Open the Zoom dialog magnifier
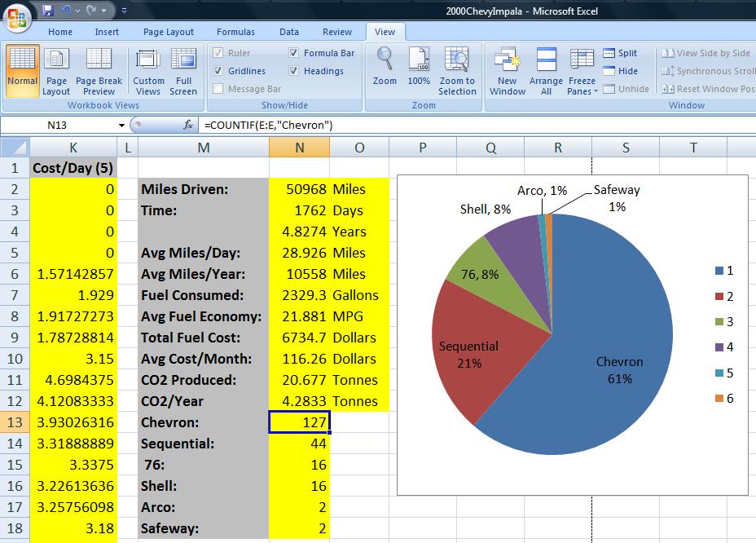756x543 pixels. coord(385,67)
